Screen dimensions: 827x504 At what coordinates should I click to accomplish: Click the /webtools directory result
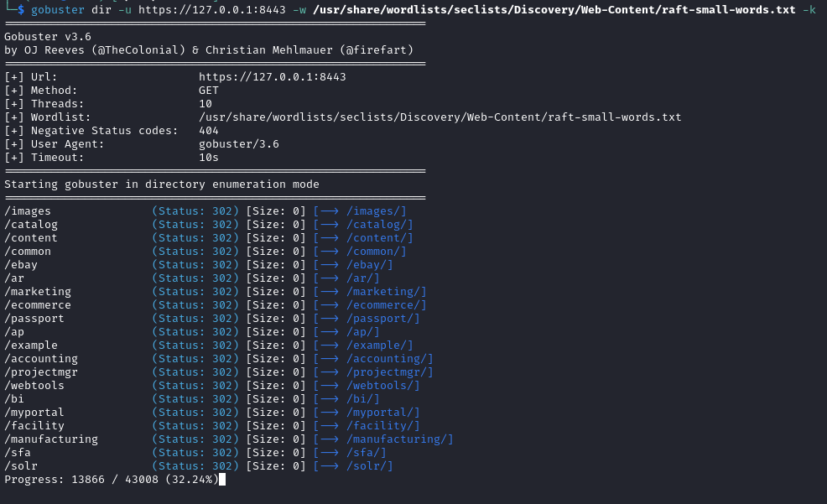point(34,386)
